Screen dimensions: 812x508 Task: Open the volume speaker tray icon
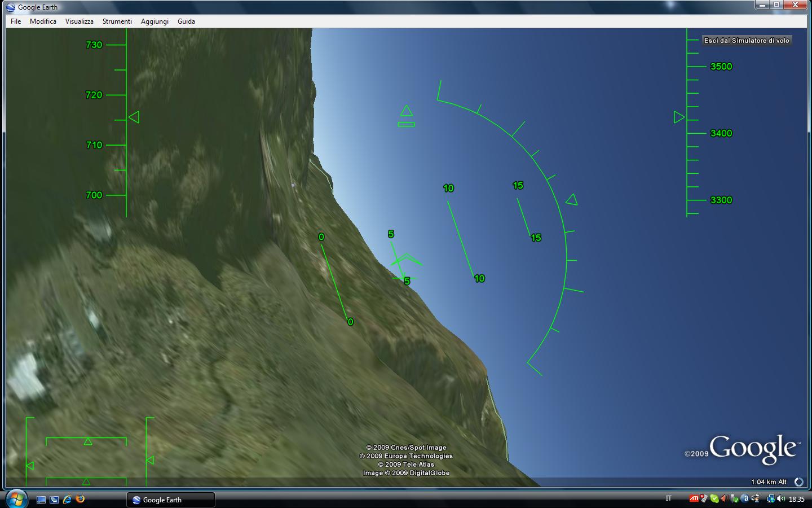[781, 498]
